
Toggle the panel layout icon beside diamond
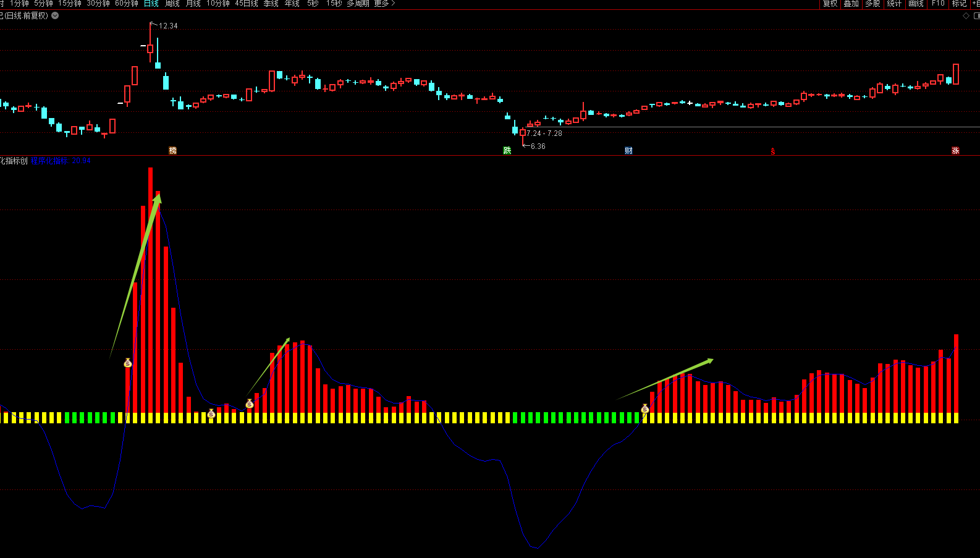click(x=976, y=16)
